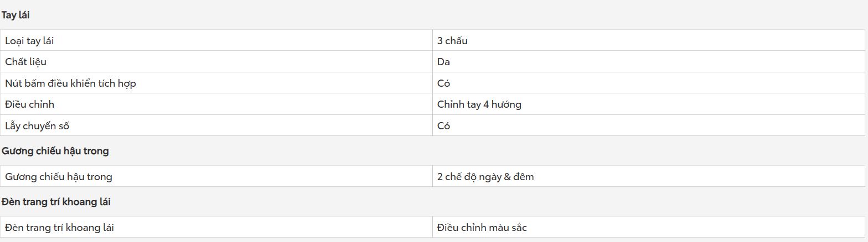Click the 'Gương chiếu hậu trong' section heading
Viewport: 868px width, 242px height.
[55, 151]
